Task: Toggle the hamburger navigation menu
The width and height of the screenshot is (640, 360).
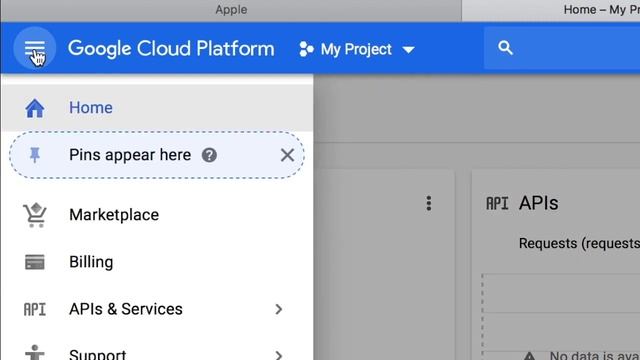Action: click(x=35, y=49)
